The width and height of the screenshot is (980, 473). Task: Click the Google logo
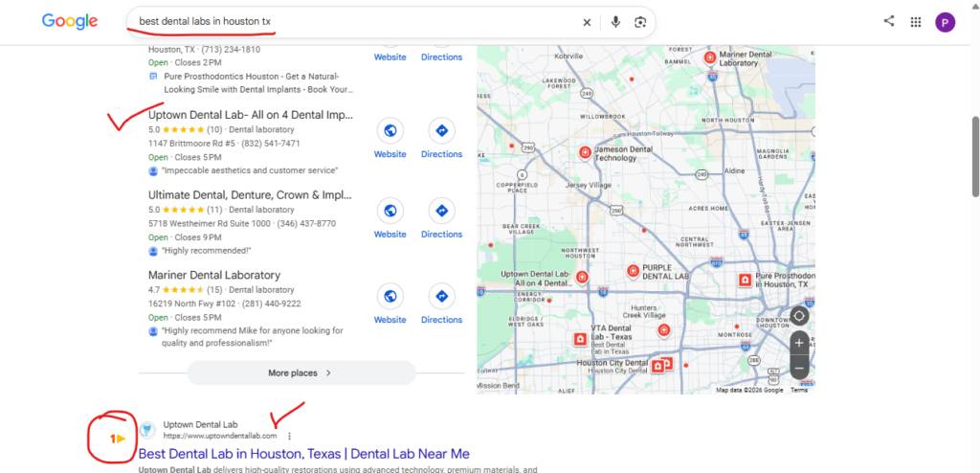[69, 21]
